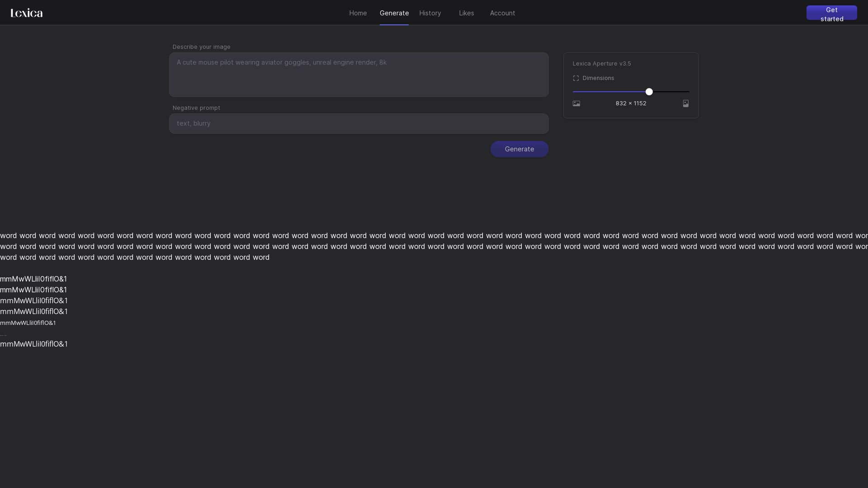Switch to the Generate tab

(394, 13)
